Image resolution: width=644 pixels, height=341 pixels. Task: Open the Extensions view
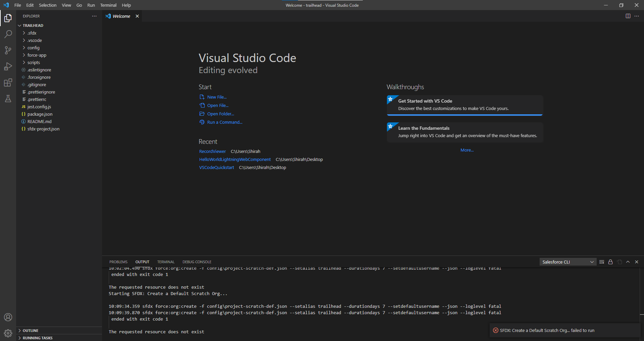[x=8, y=82]
